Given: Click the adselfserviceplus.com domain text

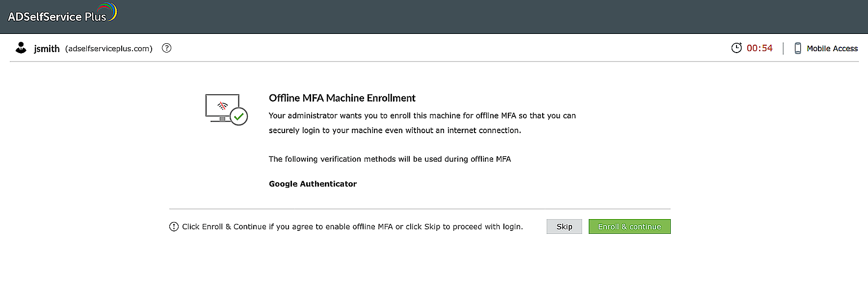Looking at the screenshot, I should click(x=109, y=49).
